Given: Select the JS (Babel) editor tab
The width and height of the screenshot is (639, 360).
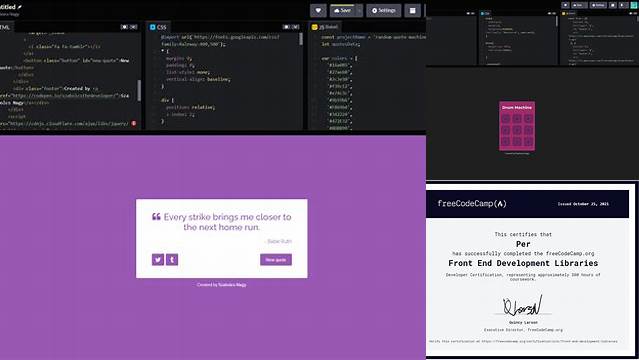Looking at the screenshot, I should [x=325, y=27].
